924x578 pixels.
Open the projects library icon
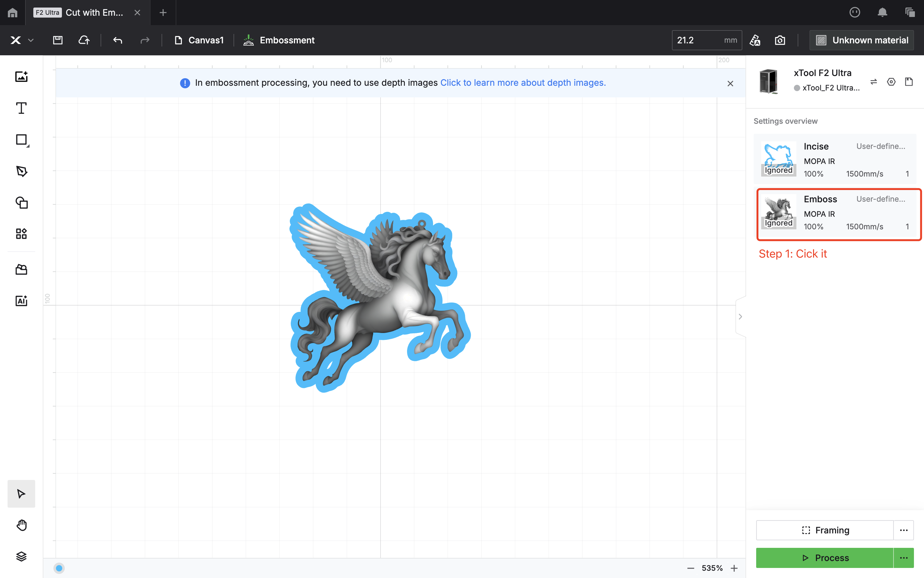pyautogui.click(x=21, y=270)
